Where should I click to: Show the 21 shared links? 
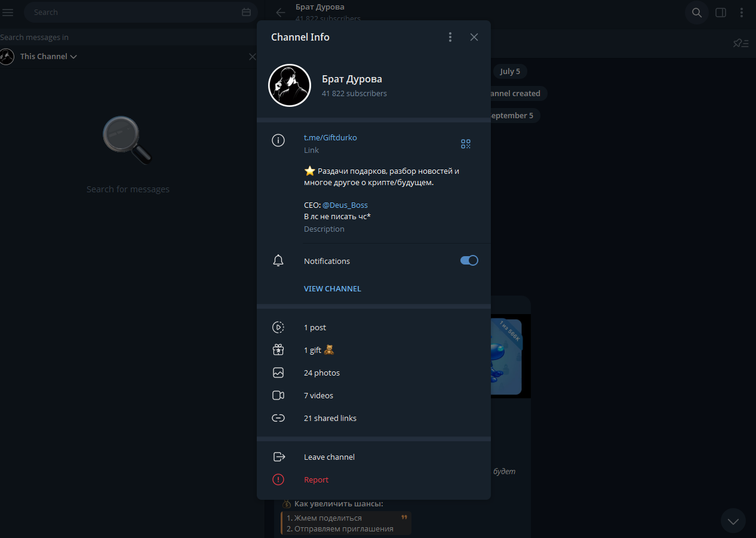[x=330, y=418]
